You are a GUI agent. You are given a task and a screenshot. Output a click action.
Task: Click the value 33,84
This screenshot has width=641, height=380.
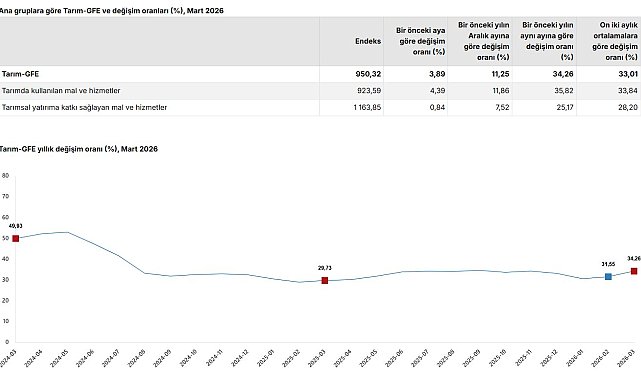click(x=628, y=91)
